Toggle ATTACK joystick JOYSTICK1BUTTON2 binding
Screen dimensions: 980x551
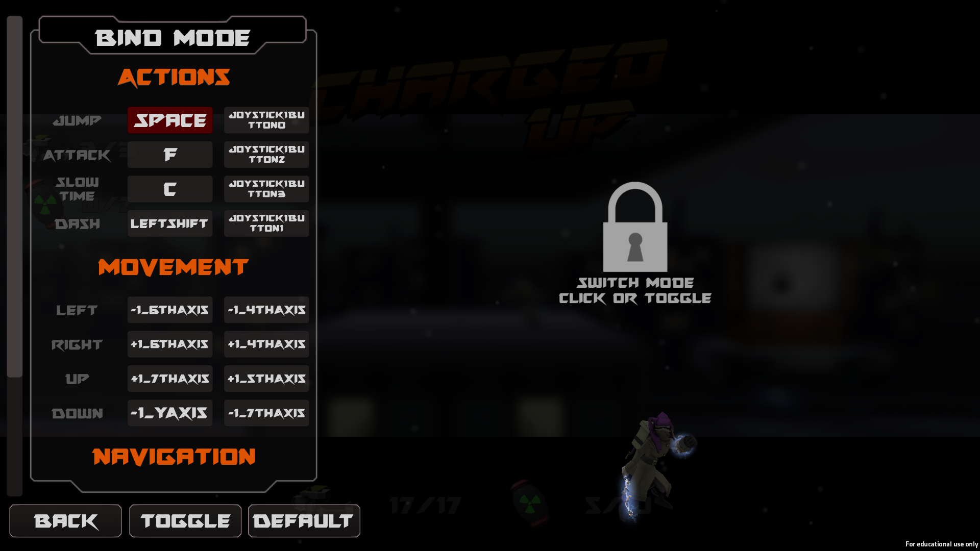coord(267,154)
